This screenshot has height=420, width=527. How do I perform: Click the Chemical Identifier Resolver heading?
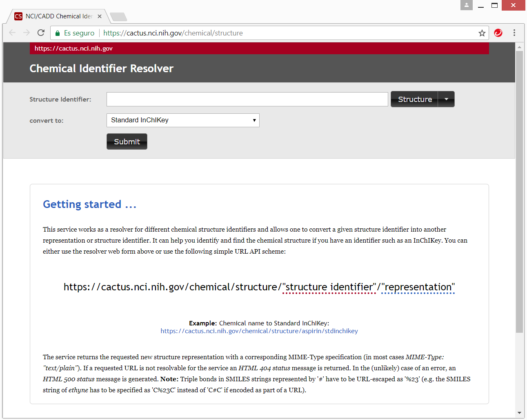click(x=101, y=69)
